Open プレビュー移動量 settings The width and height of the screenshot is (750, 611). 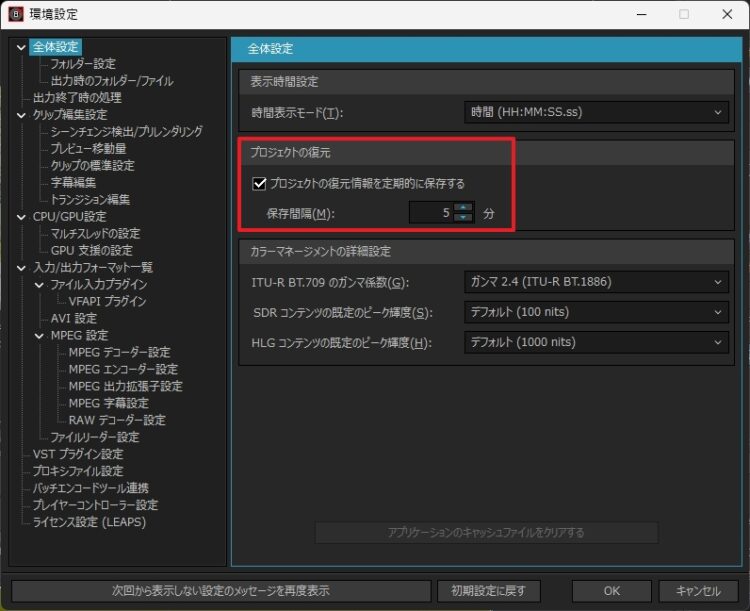point(88,149)
